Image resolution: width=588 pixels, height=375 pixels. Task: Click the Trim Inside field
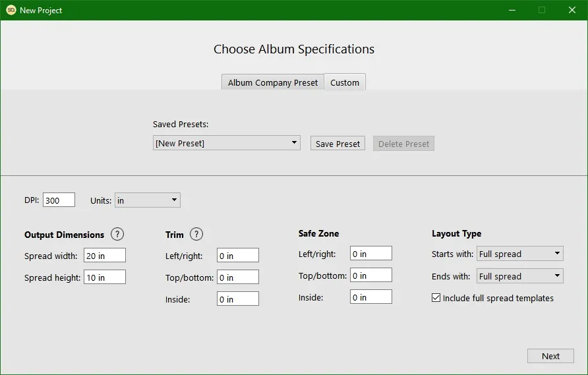pos(238,299)
